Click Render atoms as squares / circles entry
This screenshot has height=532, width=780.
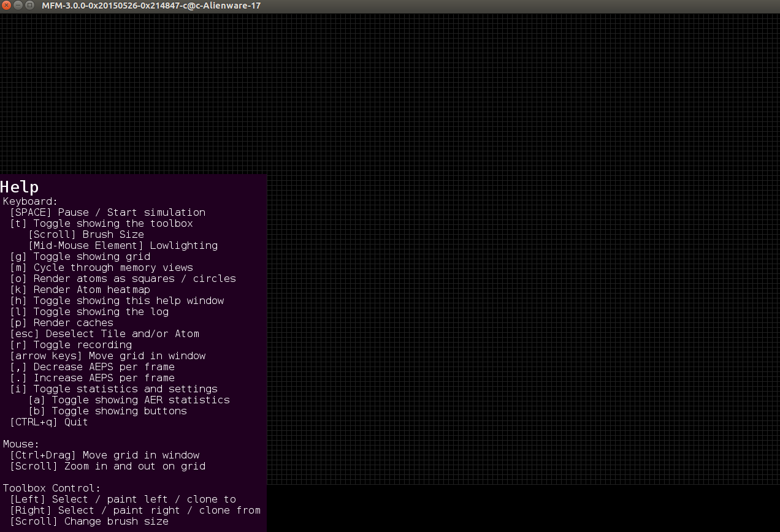(123, 279)
